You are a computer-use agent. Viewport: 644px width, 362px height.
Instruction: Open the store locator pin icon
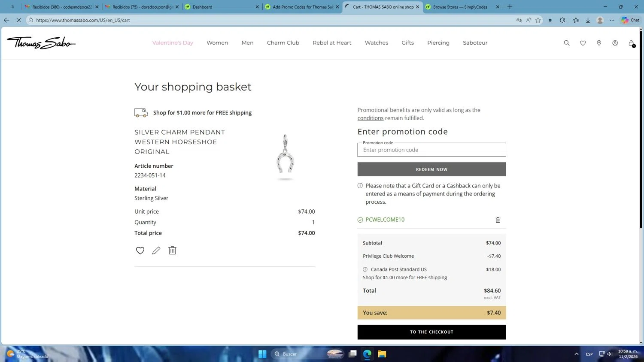tap(599, 43)
